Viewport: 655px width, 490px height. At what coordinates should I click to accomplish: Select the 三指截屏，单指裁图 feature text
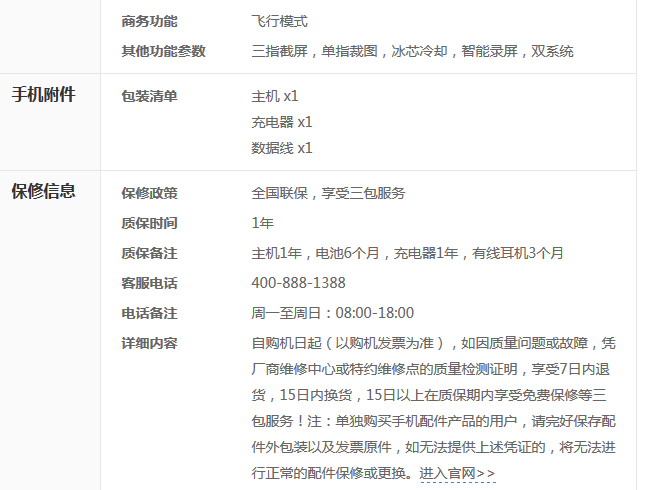(314, 51)
